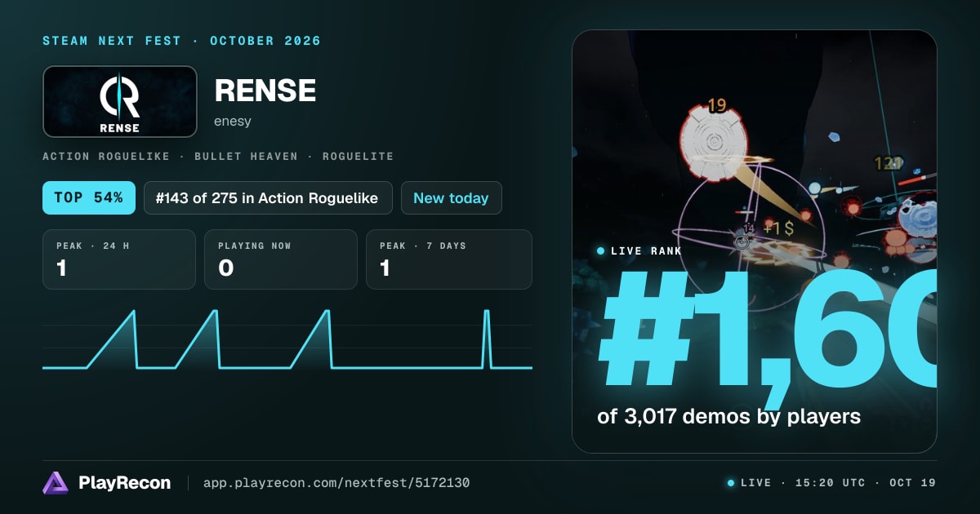This screenshot has width=980, height=514.
Task: Click the PlayRecon triangle logo icon
Action: pos(56,483)
